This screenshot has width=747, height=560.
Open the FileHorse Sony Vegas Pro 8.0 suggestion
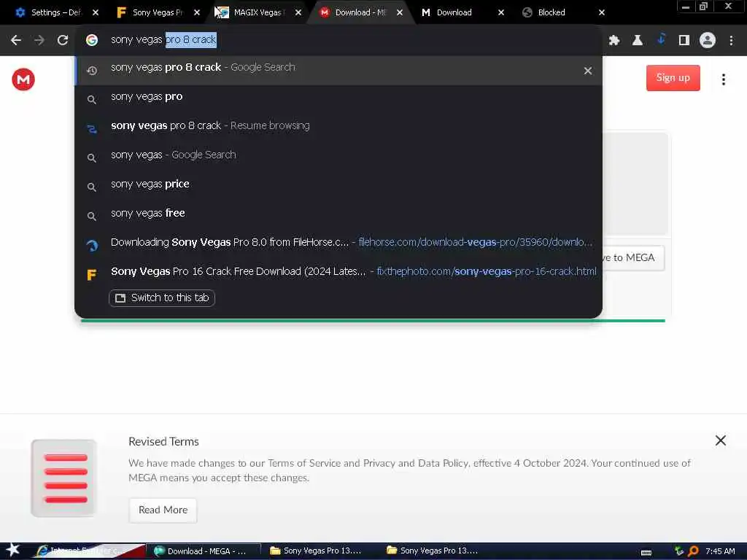click(338, 243)
